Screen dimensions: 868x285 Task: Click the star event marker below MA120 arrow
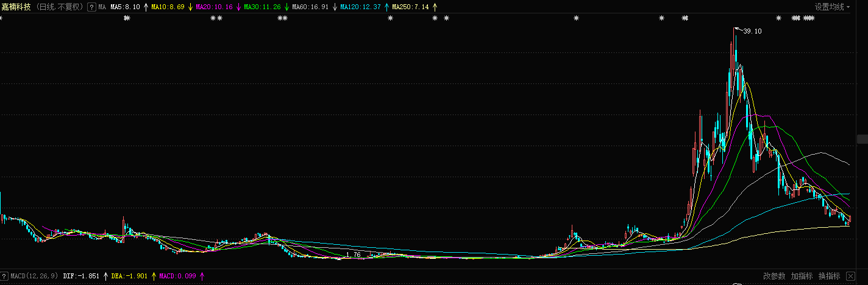[390, 18]
